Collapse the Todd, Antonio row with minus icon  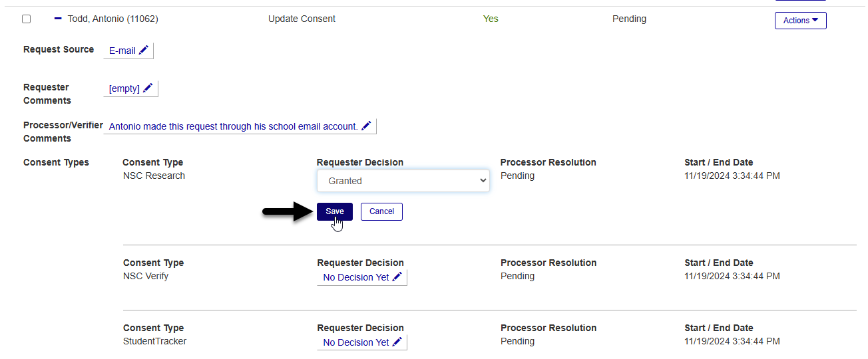(x=58, y=19)
